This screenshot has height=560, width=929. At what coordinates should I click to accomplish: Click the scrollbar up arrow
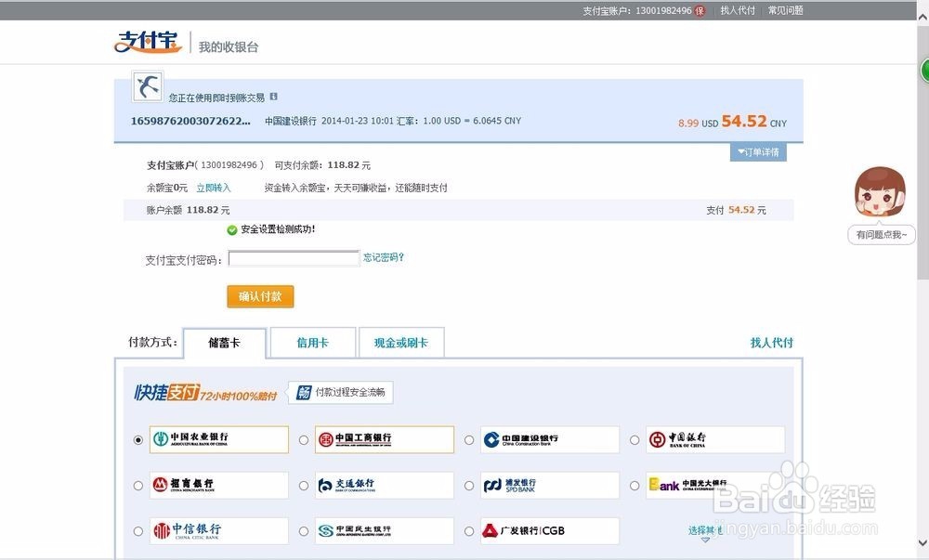point(923,18)
